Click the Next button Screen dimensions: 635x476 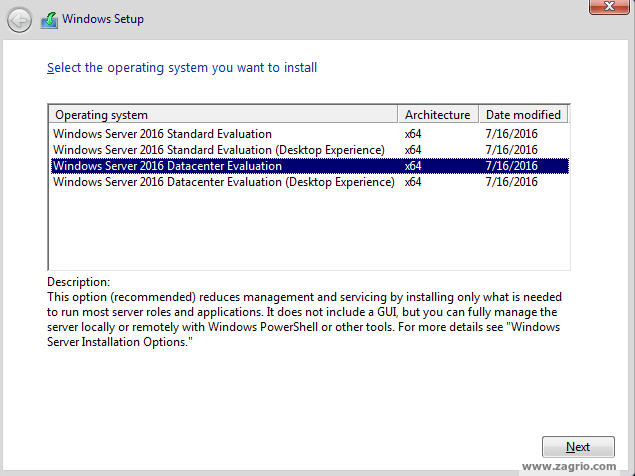point(578,447)
